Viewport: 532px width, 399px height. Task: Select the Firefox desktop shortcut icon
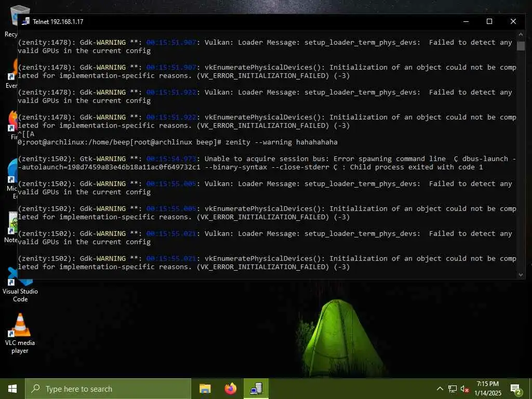13,125
